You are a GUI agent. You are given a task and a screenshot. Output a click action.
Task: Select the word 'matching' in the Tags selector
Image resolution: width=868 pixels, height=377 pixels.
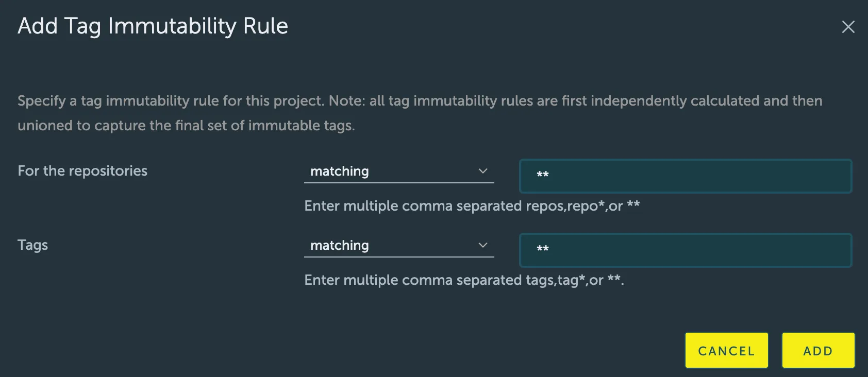coord(340,246)
